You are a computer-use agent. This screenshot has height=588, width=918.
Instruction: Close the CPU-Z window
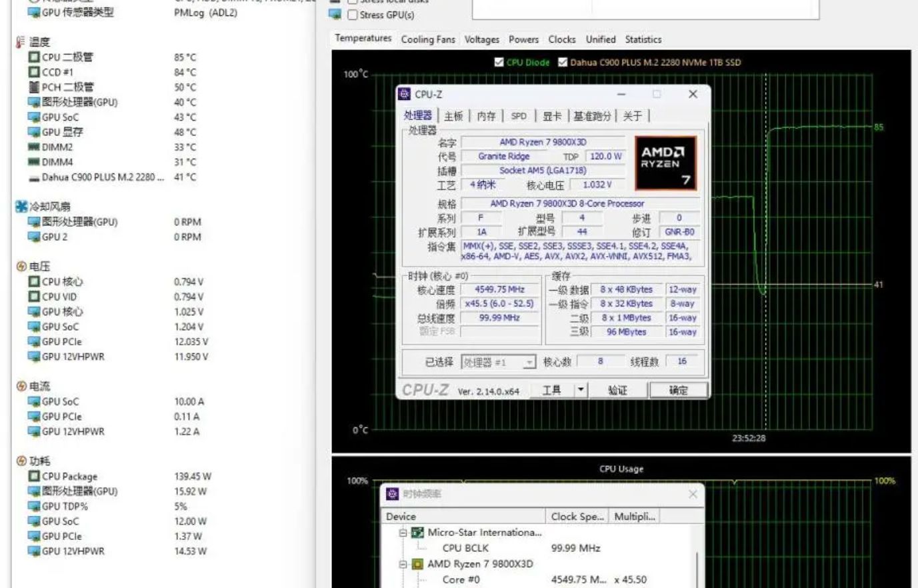click(693, 94)
